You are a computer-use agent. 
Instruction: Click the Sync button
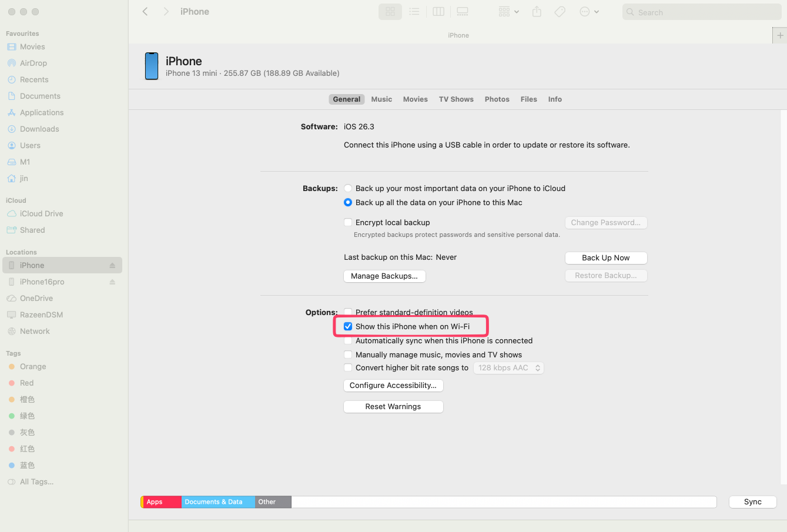pos(753,502)
